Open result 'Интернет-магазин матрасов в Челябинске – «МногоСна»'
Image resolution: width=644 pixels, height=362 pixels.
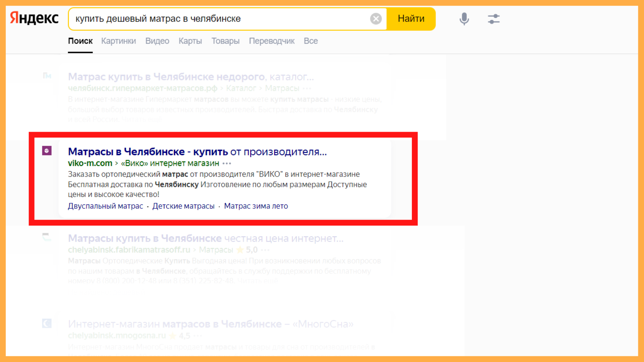pyautogui.click(x=211, y=324)
